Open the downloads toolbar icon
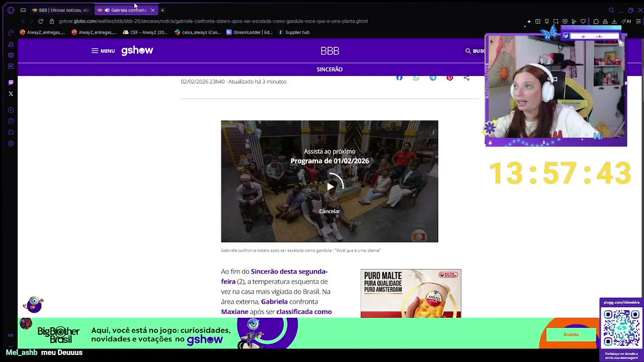The image size is (644, 362). tap(614, 21)
